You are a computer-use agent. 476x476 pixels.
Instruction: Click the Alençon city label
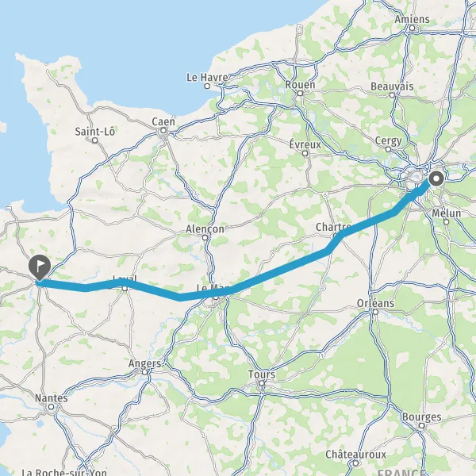tap(205, 229)
